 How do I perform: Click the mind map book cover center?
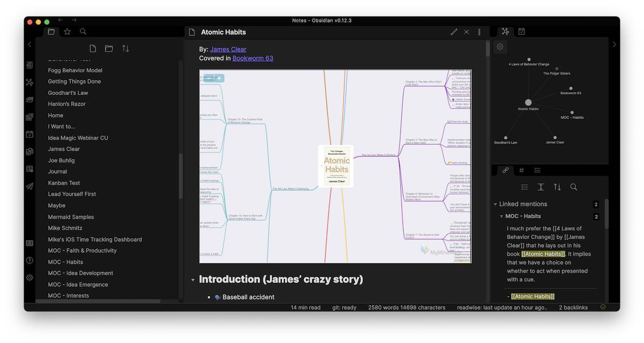point(336,166)
